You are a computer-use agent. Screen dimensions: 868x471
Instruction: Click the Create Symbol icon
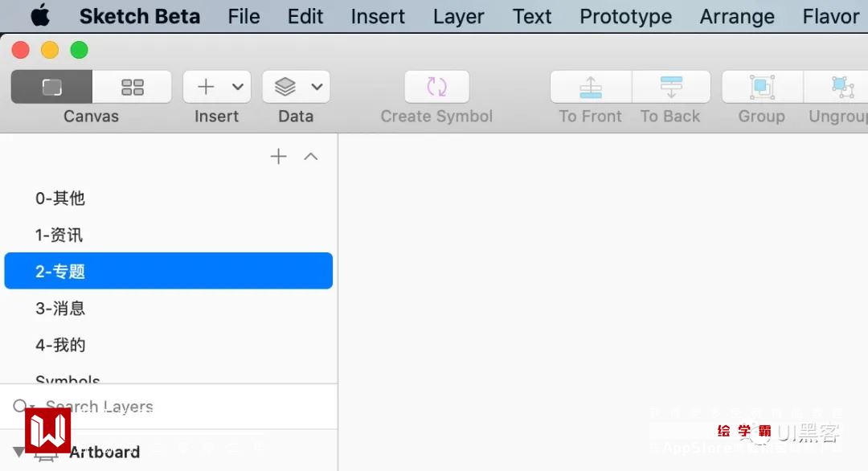(436, 87)
